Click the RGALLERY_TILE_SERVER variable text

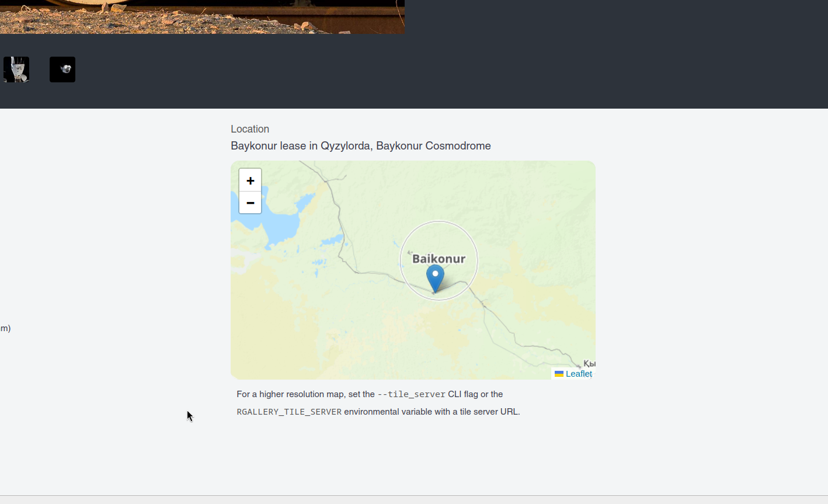[x=289, y=412]
